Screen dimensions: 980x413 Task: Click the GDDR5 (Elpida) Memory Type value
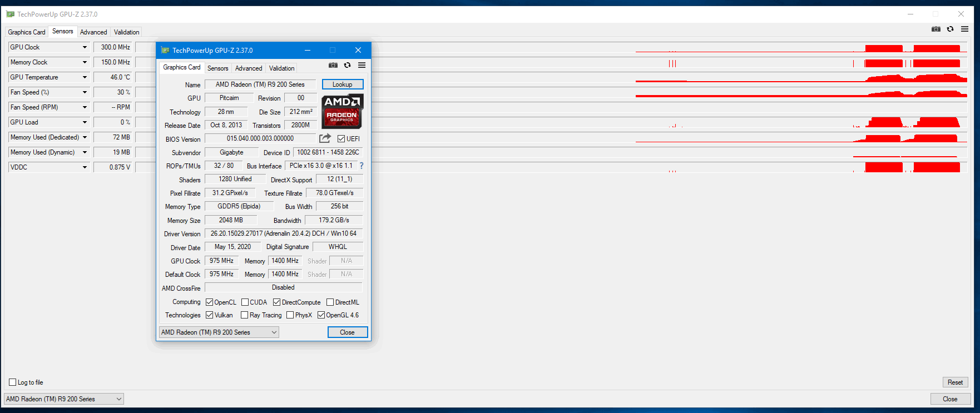(239, 206)
